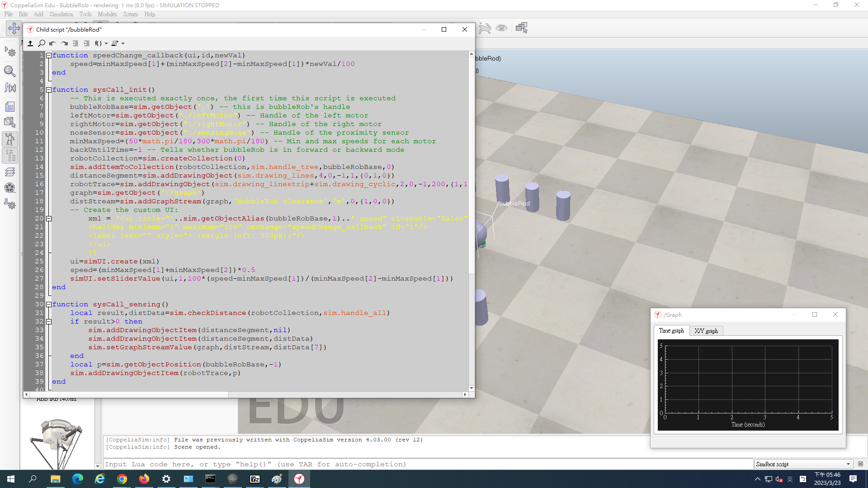The width and height of the screenshot is (868, 488).
Task: Switch to the X/Y graph tab
Action: click(706, 331)
